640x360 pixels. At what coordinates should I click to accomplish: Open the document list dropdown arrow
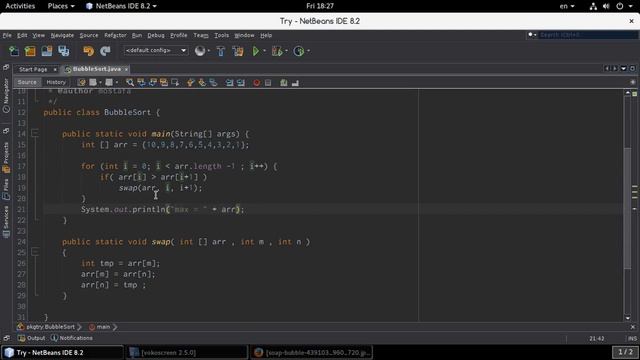623,69
